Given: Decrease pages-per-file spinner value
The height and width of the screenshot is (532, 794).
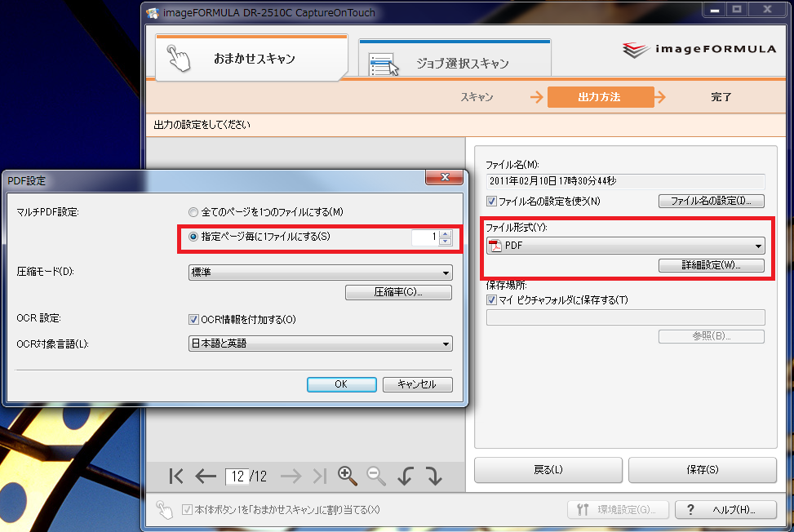Looking at the screenshot, I should coord(445,241).
